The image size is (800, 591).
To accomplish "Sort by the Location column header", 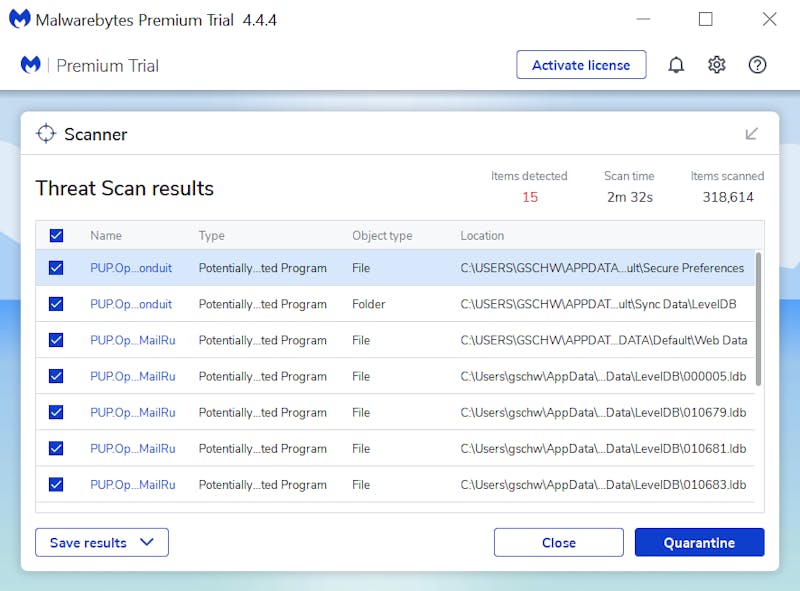I will coord(482,235).
